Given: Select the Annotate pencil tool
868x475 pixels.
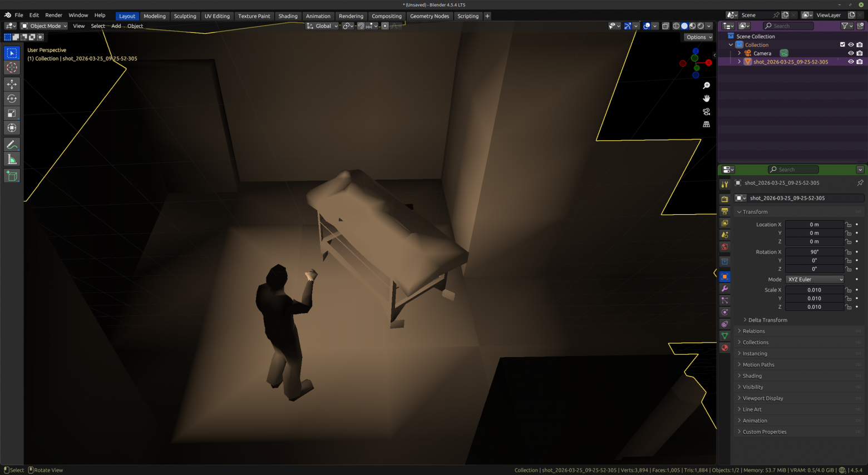Looking at the screenshot, I should tap(12, 145).
